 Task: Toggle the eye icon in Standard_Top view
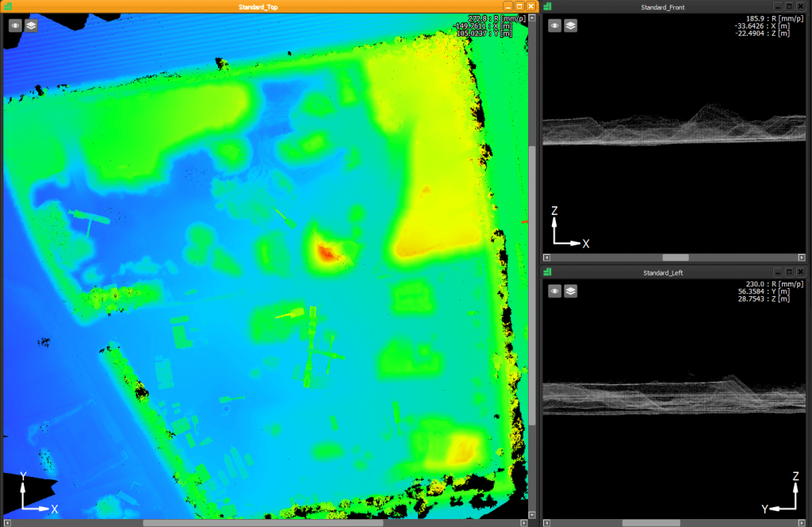click(15, 25)
